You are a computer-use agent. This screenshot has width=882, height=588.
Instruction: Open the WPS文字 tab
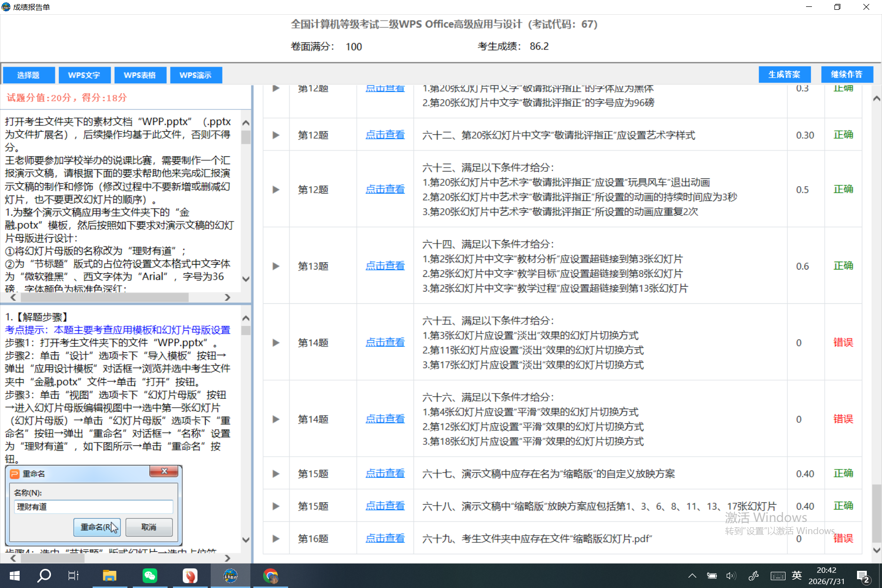(84, 75)
